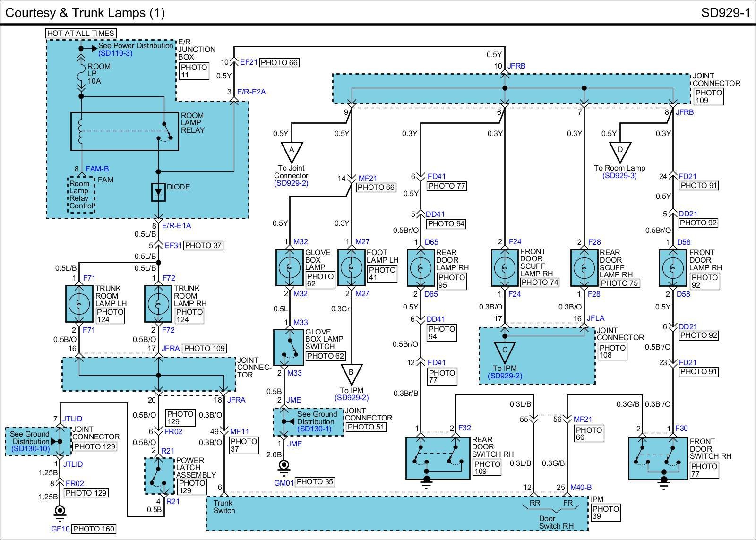The image size is (756, 540).
Task: Click the MF11 connector label
Action: 239,431
